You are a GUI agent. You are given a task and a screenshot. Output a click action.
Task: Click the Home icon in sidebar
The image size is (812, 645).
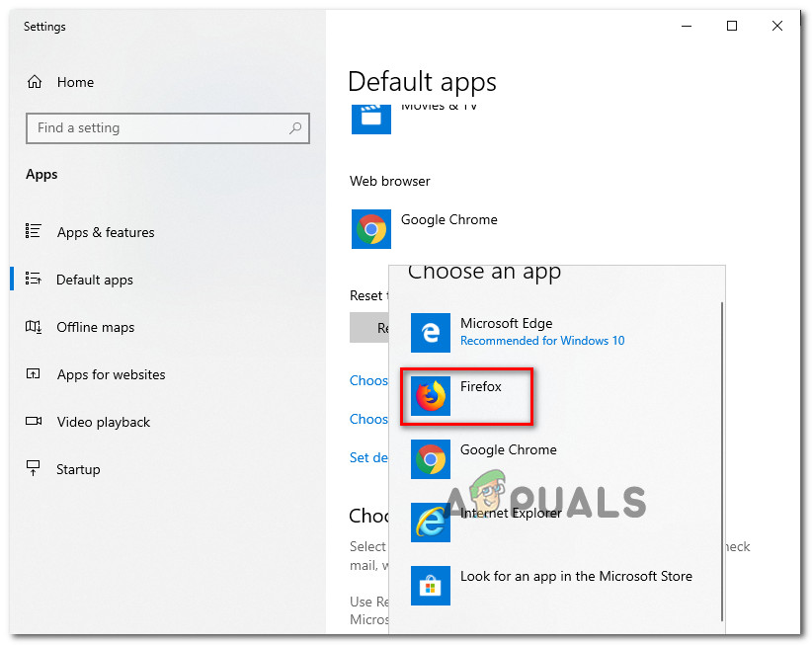coord(35,82)
